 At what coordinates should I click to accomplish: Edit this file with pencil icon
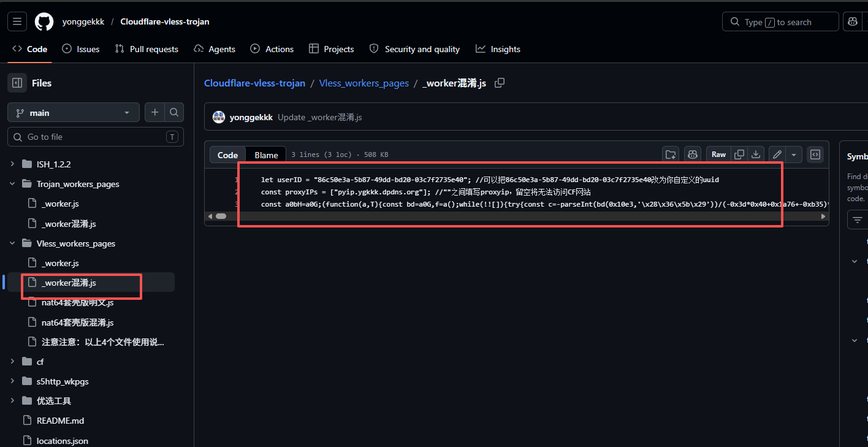(777, 155)
